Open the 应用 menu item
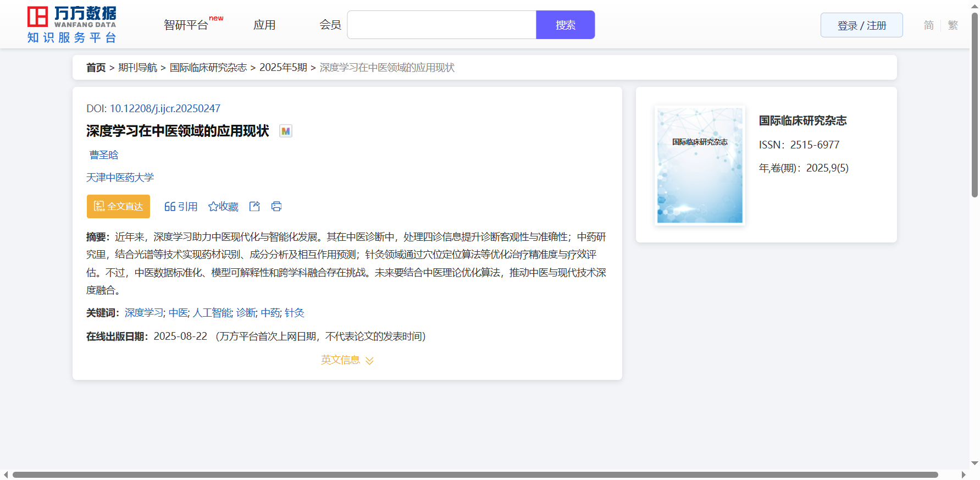The height and width of the screenshot is (480, 980). [x=264, y=25]
